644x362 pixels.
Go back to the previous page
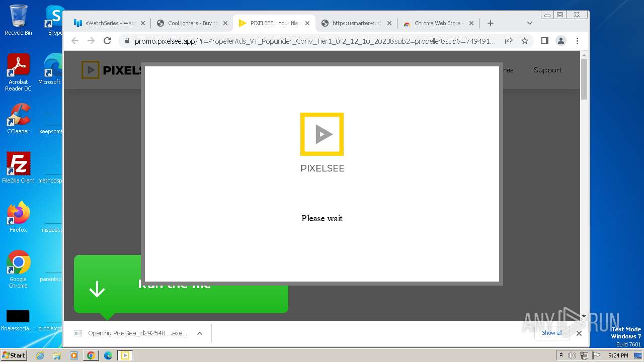pyautogui.click(x=75, y=41)
